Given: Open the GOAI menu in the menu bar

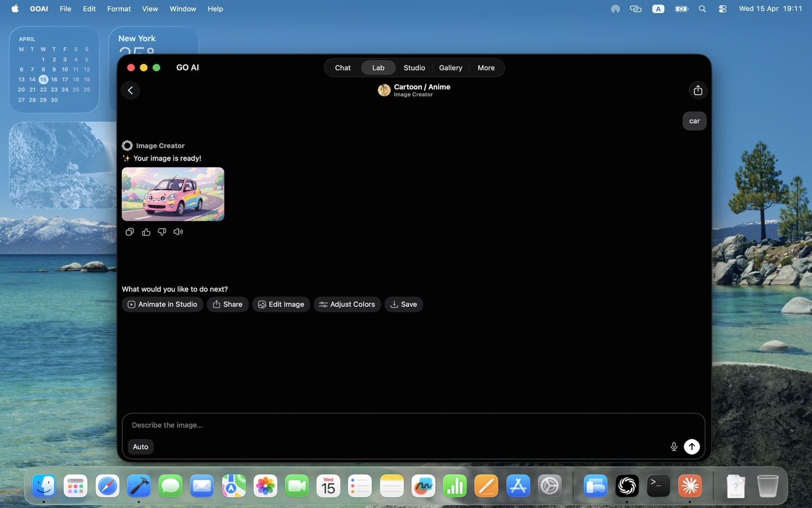Looking at the screenshot, I should (38, 9).
